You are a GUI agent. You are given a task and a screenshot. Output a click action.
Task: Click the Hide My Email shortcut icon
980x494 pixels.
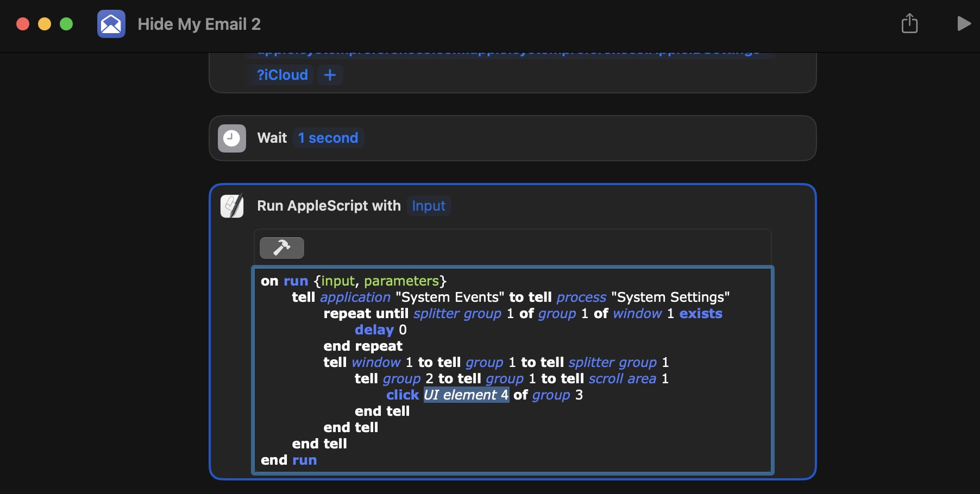tap(111, 24)
